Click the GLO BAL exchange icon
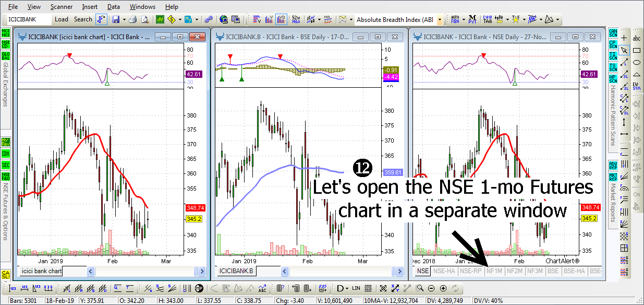The width and height of the screenshot is (644, 305). point(6,56)
